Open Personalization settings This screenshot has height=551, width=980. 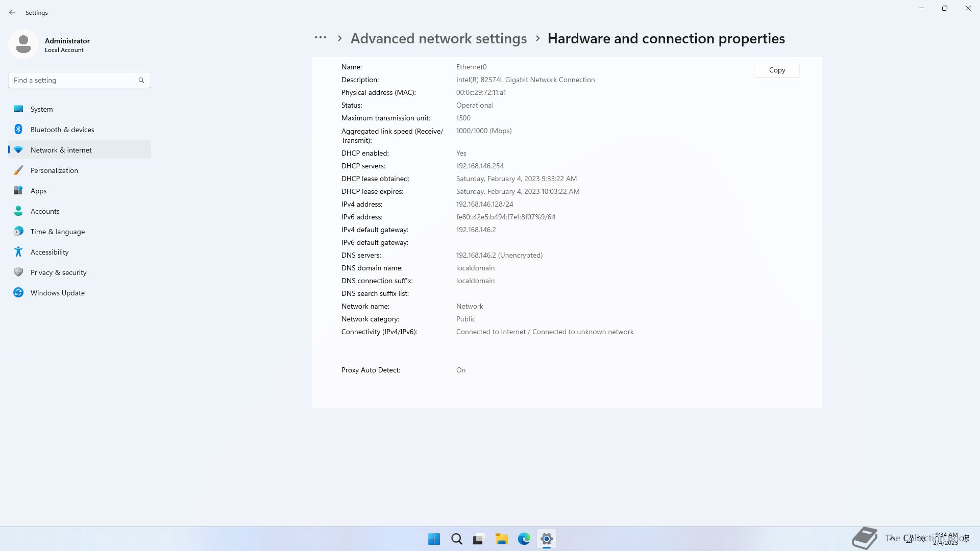pyautogui.click(x=54, y=170)
